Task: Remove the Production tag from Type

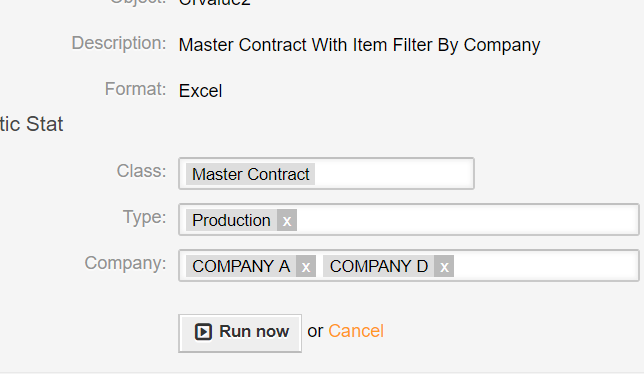Action: [x=287, y=220]
